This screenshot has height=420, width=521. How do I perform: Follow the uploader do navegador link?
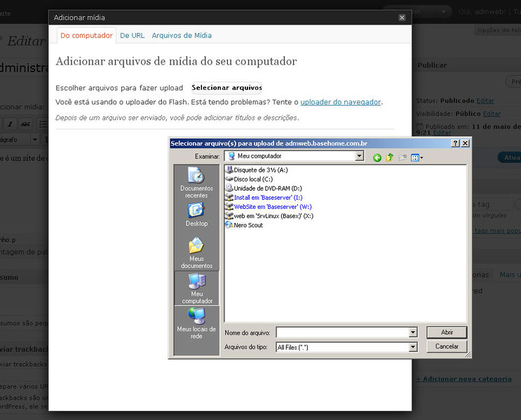[x=340, y=102]
